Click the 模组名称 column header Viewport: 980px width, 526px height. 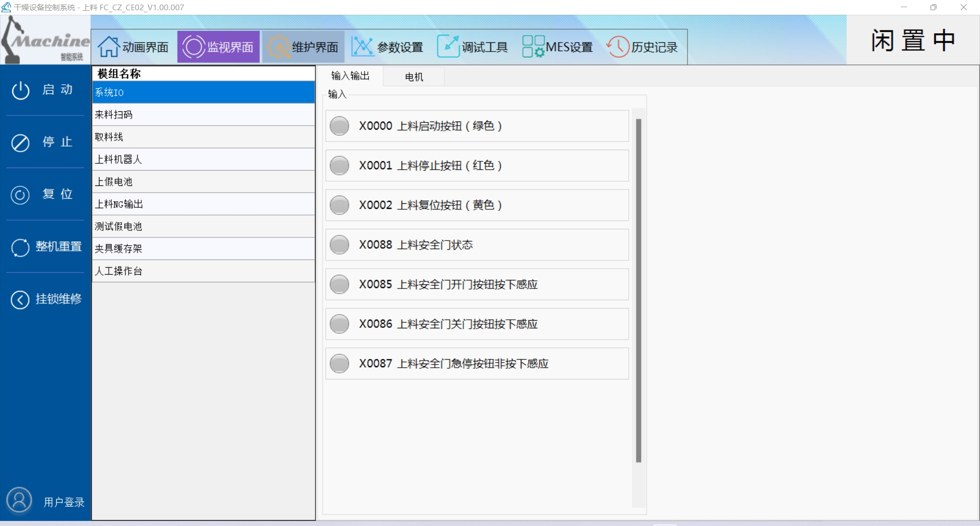point(203,74)
